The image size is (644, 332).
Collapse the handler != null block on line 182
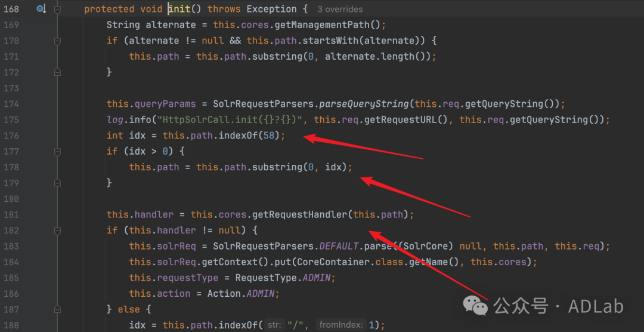point(57,230)
